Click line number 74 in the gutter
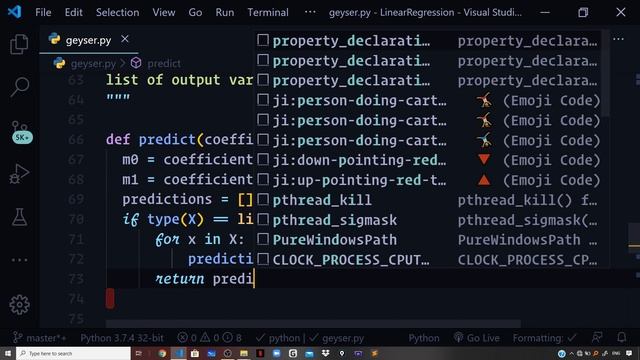The image size is (640, 360). point(76,299)
